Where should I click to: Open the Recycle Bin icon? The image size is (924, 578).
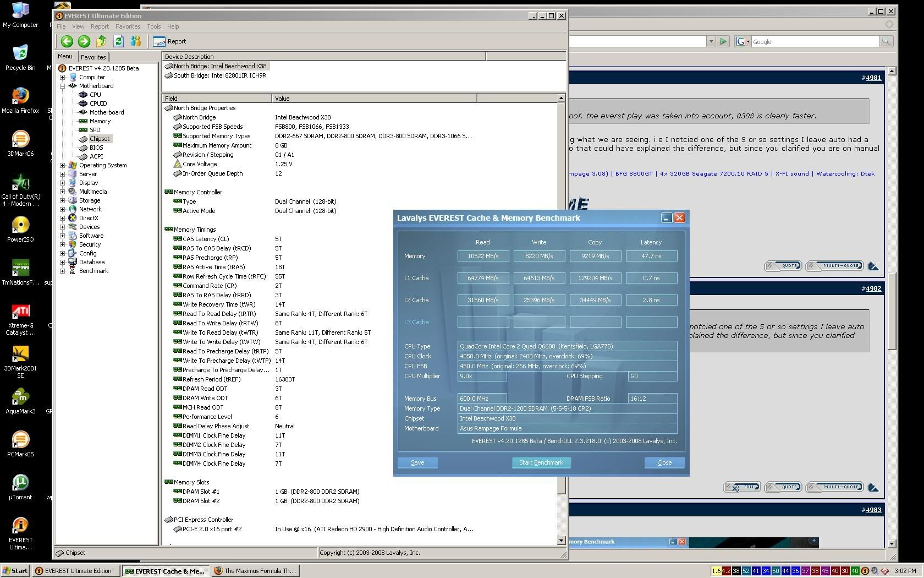pyautogui.click(x=20, y=57)
